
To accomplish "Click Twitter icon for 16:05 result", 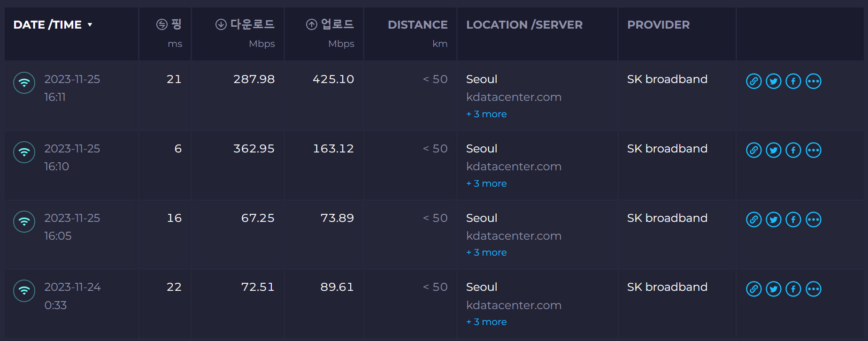I will [773, 220].
